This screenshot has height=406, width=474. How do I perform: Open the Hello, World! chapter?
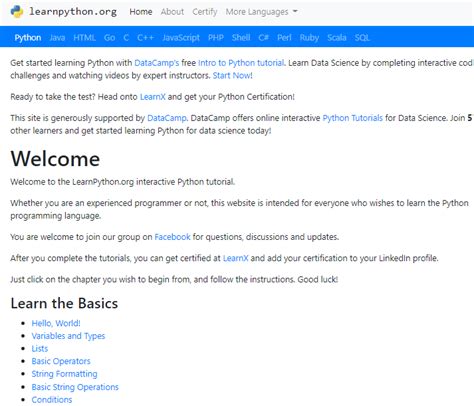tap(56, 323)
